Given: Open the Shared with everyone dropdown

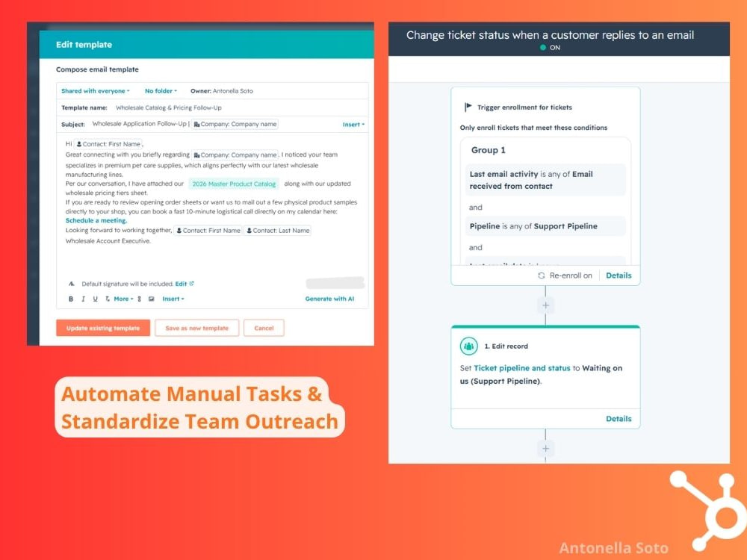Looking at the screenshot, I should pos(96,91).
